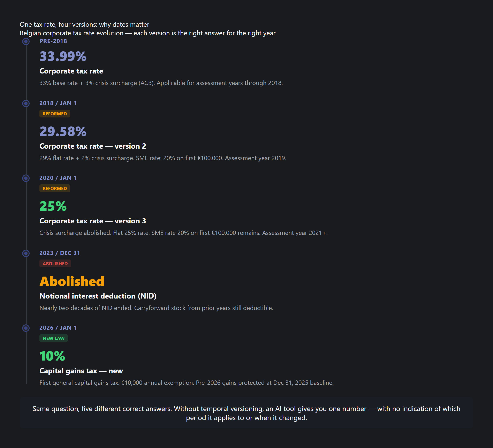Screen dimensions: 493x448
Task: Open the Corporate tax rate — version 3 title
Action: pos(93,221)
